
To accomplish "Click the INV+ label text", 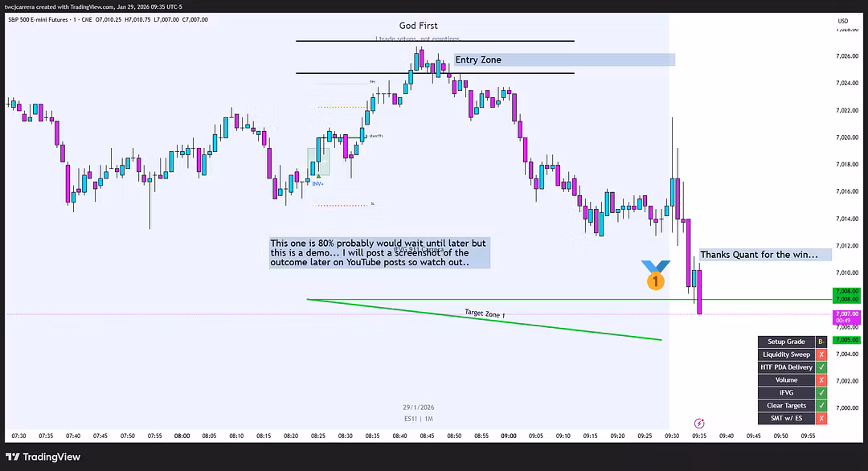I will 317,183.
